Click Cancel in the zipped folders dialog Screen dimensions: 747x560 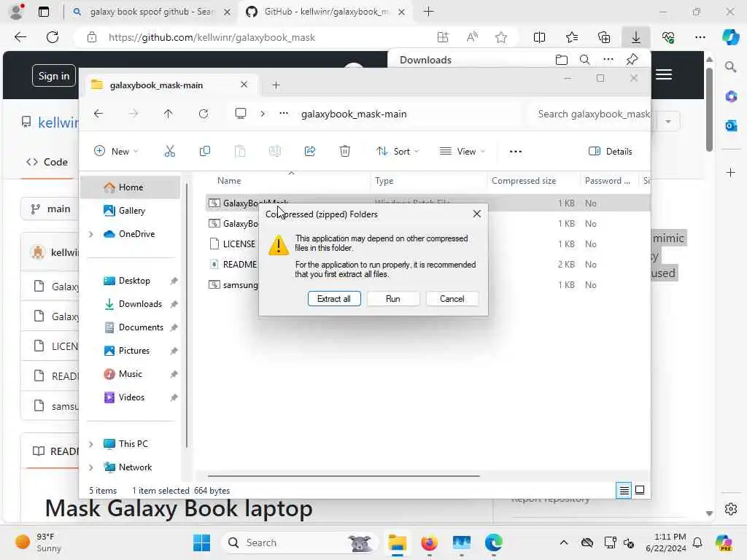point(452,298)
